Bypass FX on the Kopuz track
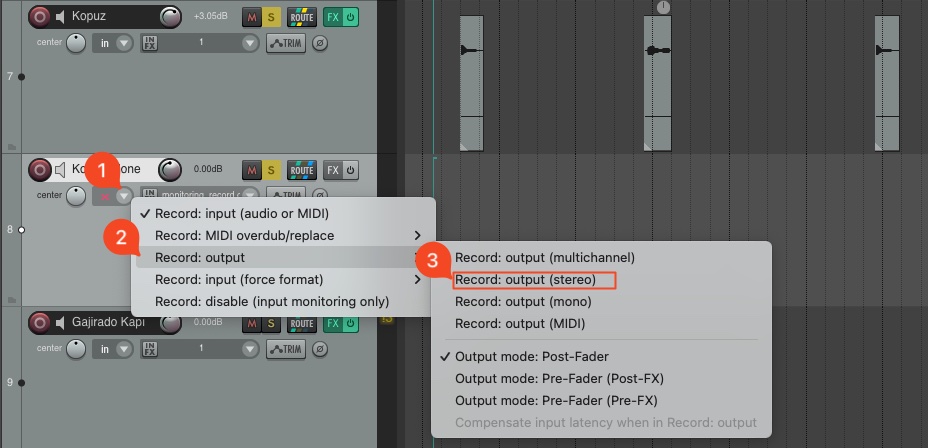The width and height of the screenshot is (928, 448). click(x=351, y=17)
